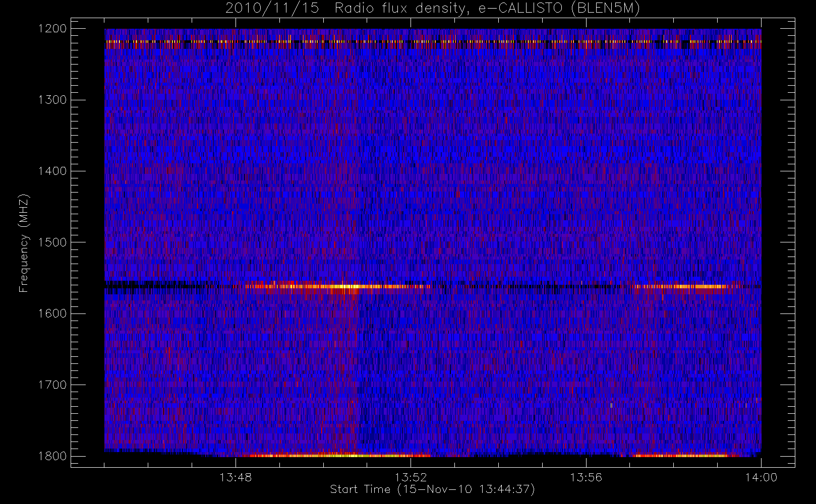Select the 1800 frequency axis label
Viewport: 816px width, 504px height.
click(x=52, y=456)
